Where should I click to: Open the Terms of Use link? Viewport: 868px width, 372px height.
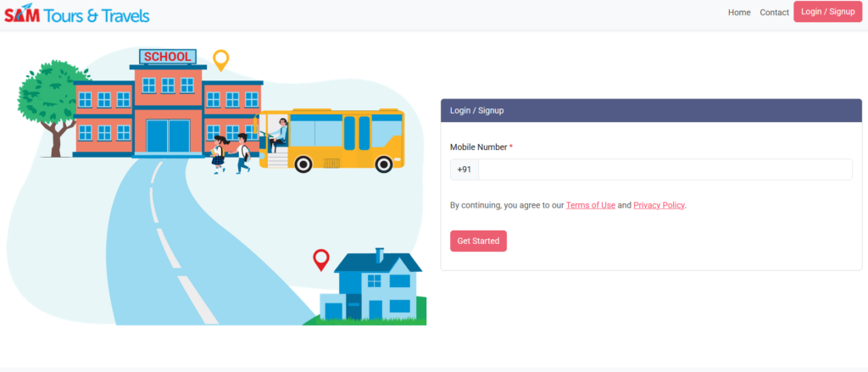click(590, 205)
